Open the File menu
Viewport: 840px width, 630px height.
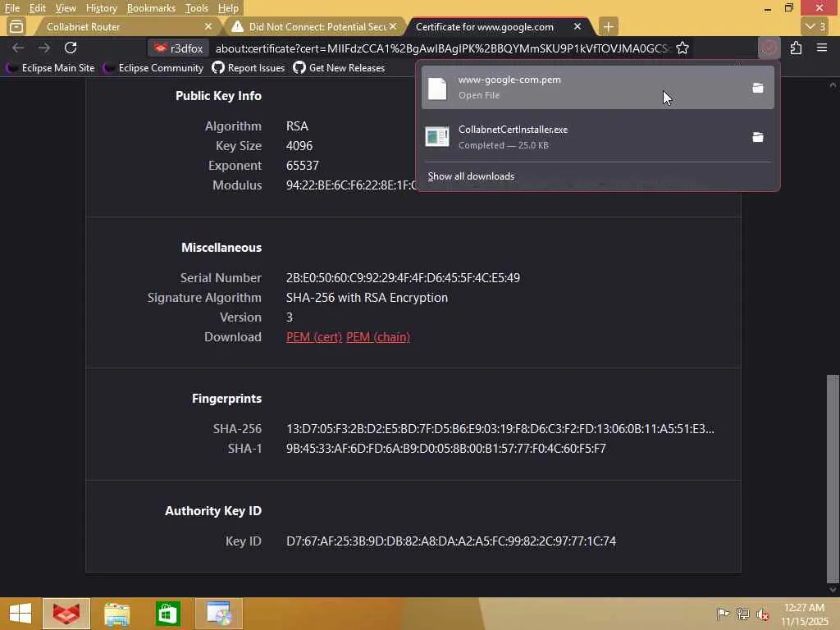point(11,8)
